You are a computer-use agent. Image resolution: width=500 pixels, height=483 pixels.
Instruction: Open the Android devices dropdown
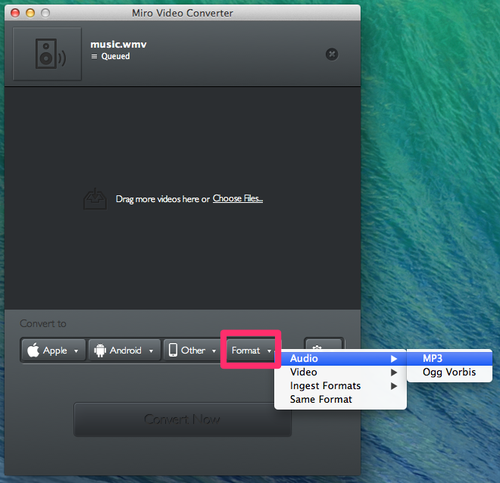[124, 350]
